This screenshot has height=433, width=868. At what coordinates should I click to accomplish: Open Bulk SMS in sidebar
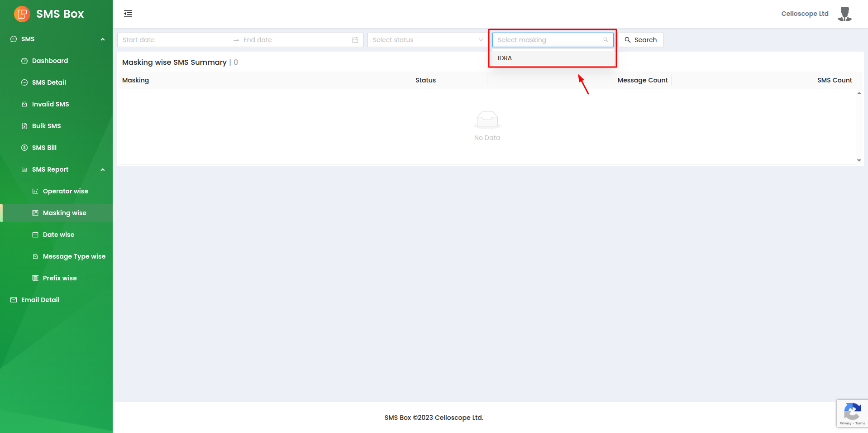pos(46,126)
